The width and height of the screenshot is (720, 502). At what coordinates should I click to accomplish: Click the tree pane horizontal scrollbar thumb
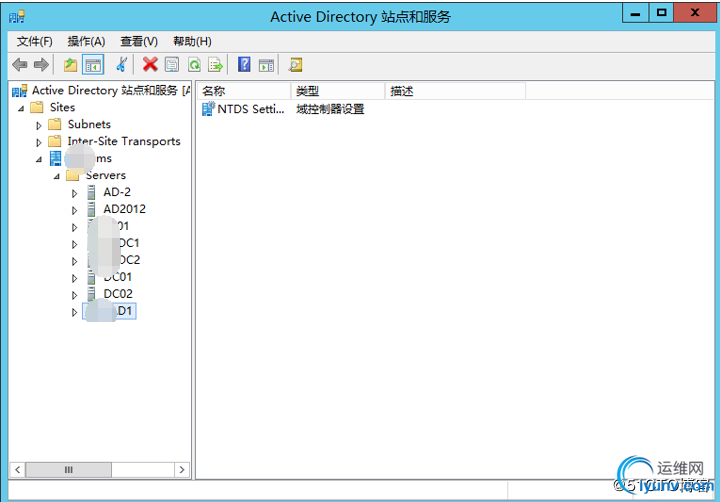68,469
